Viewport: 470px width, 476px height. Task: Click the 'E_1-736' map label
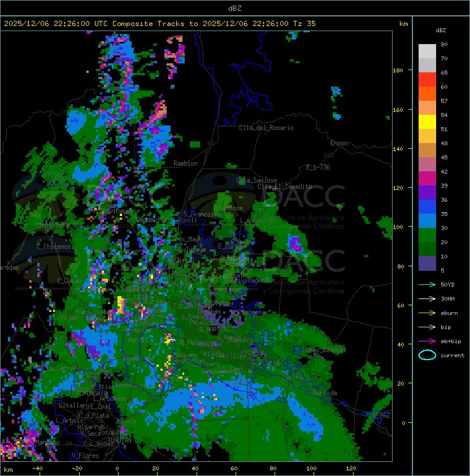pyautogui.click(x=318, y=167)
